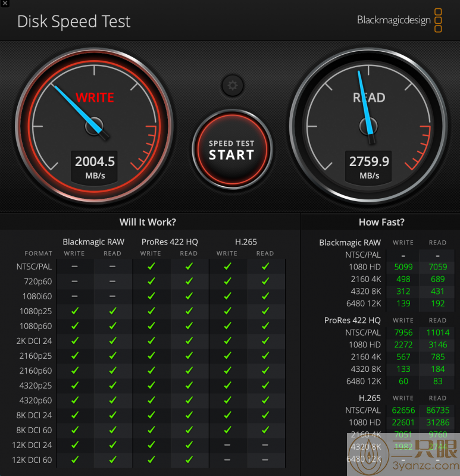Screen dimensions: 460x476
Task: Click ProRes NTSC/PAL read value 11014
Action: click(437, 333)
